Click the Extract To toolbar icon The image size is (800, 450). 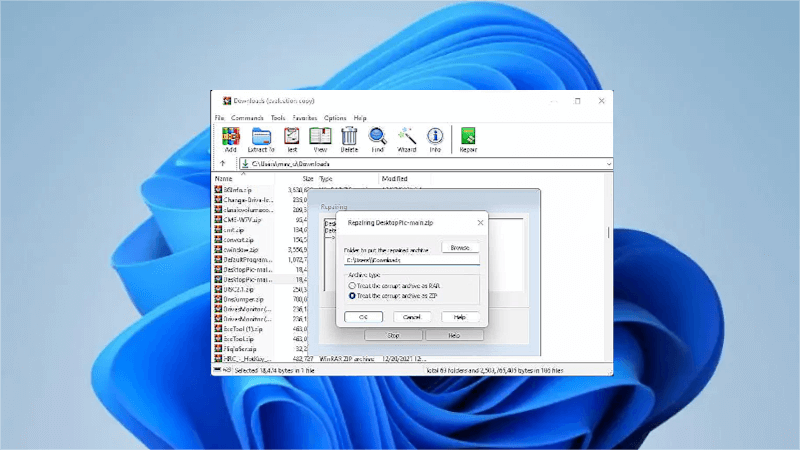tap(262, 137)
